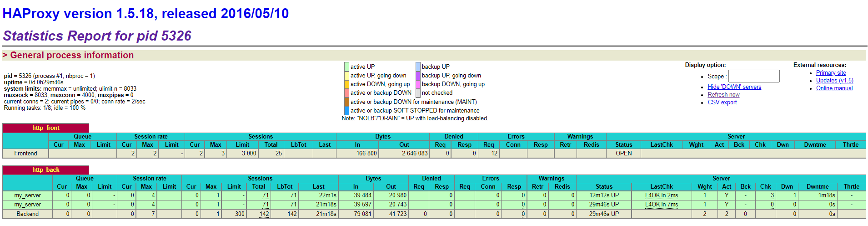Screen dimensions: 868x226
Task: Click the blue SOFT STOPPED legend swatch
Action: [x=346, y=111]
